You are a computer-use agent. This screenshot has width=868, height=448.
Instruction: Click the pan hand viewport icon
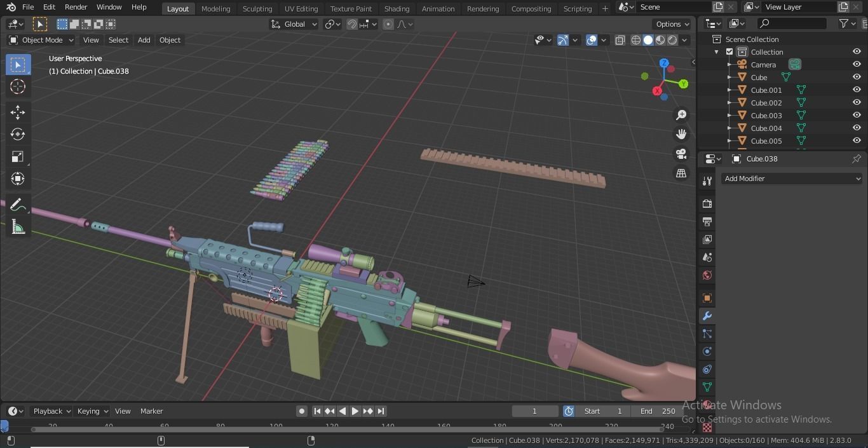(681, 134)
